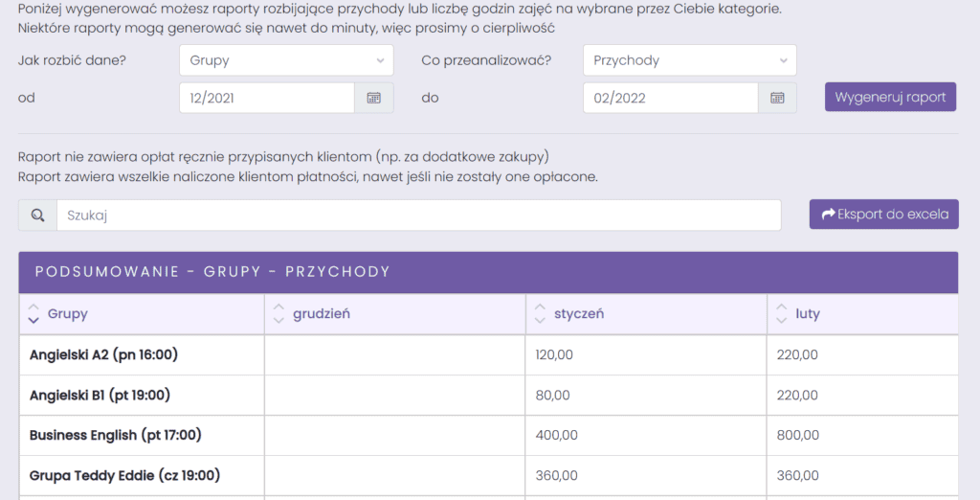980x500 pixels.
Task: Click the 02/2022 end date field
Action: click(671, 98)
